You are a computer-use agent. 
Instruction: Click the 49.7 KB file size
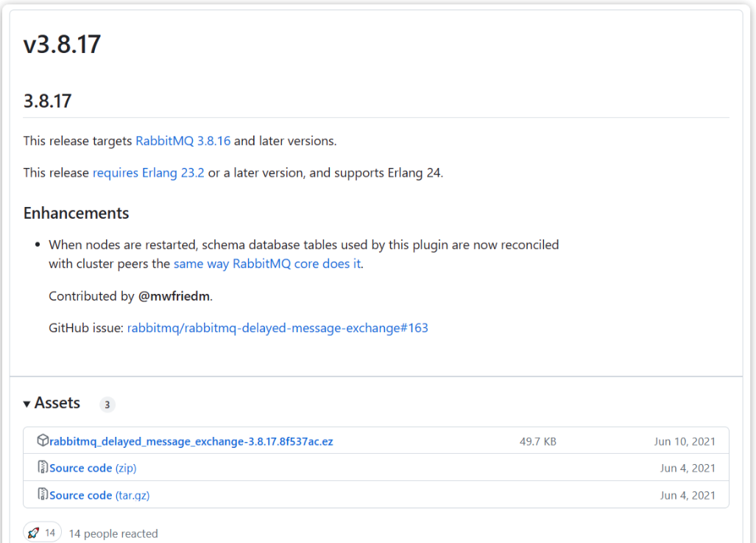(x=537, y=441)
